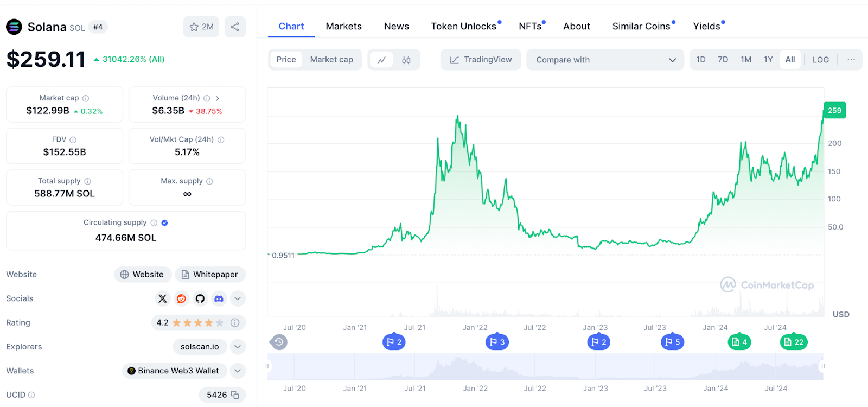Set chart range to 1Y
Screen dimensions: 868x407
(x=768, y=60)
